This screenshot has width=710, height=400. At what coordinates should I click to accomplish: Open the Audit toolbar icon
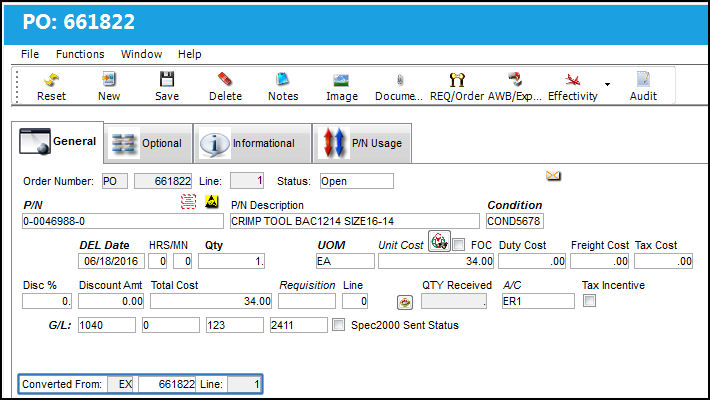point(643,79)
